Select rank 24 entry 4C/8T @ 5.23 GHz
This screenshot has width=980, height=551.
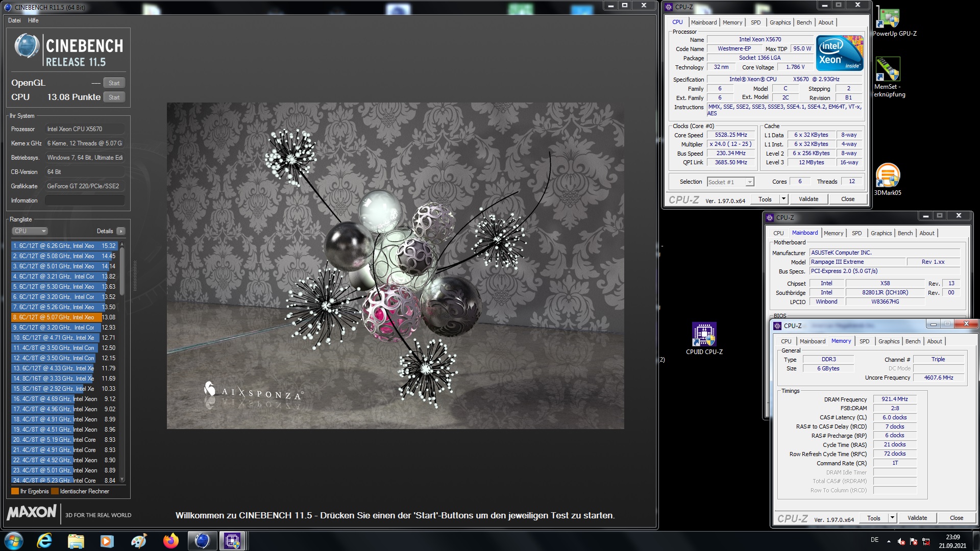pyautogui.click(x=64, y=480)
